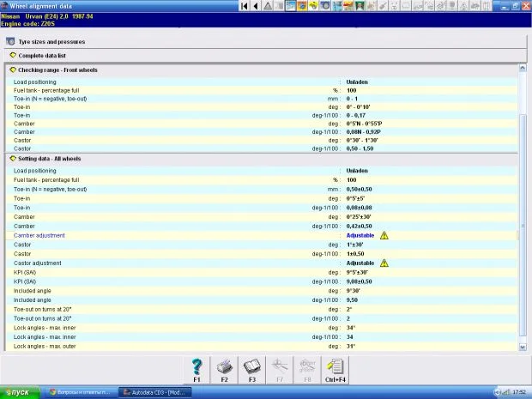
Task: Open the Tyre sizes and pressures section
Action: pyautogui.click(x=51, y=40)
